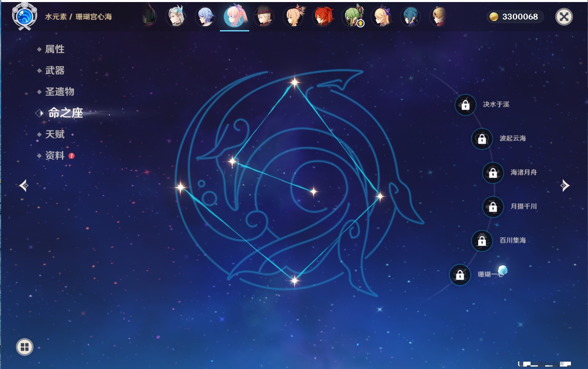Select the orange-haired character with hair ornament
Screen dimensions: 588x369
[x=294, y=16]
